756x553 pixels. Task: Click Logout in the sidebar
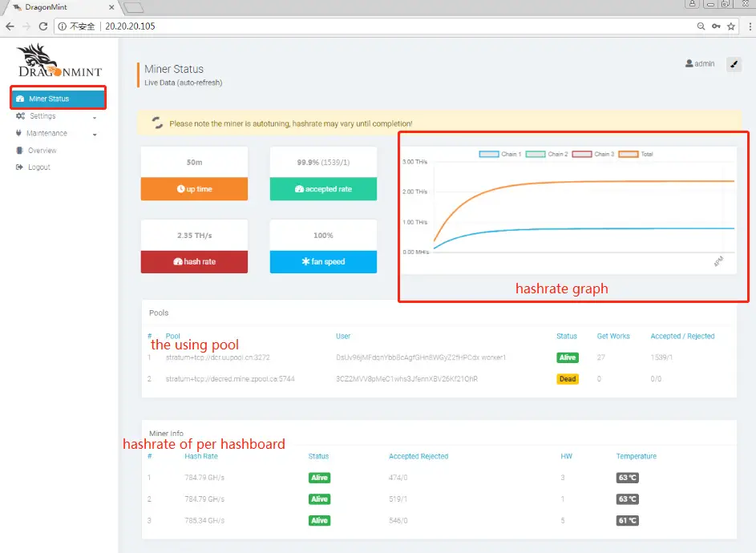click(x=36, y=167)
